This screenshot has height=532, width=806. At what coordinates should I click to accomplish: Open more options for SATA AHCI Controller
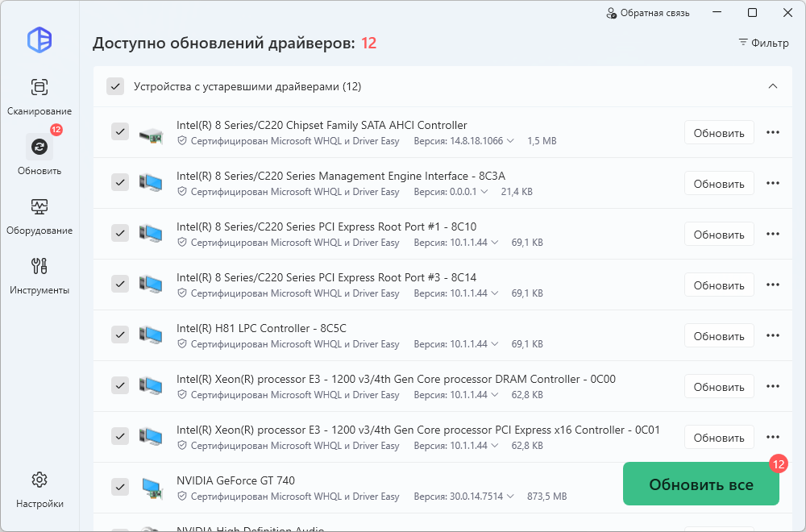[773, 132]
